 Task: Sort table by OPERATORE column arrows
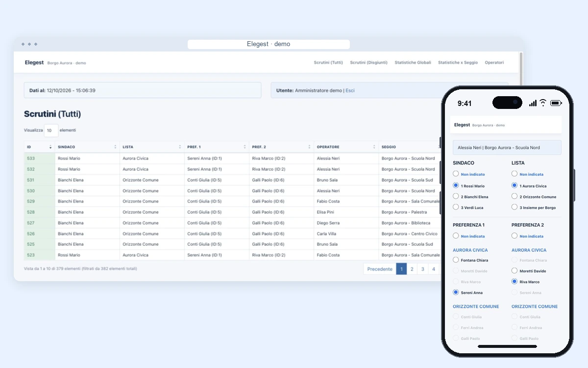click(374, 147)
